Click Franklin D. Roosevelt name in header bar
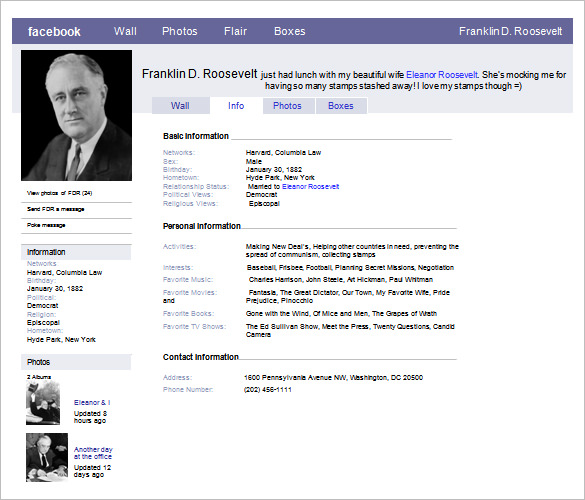585x500 pixels. (x=510, y=31)
